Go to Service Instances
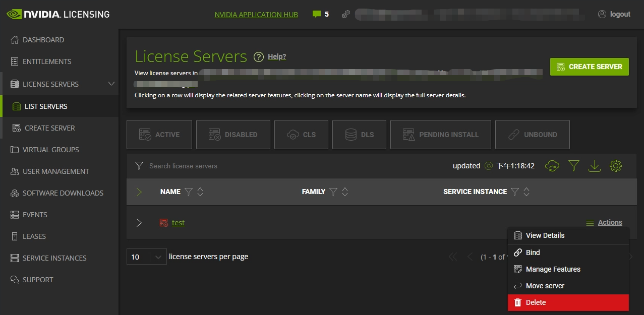 [x=54, y=258]
